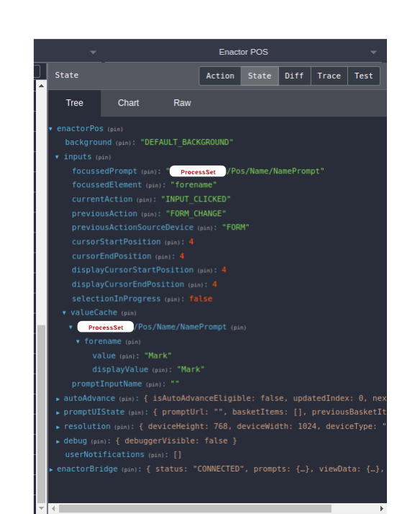Expand the enactorBridge node
The image size is (420, 514).
click(51, 470)
